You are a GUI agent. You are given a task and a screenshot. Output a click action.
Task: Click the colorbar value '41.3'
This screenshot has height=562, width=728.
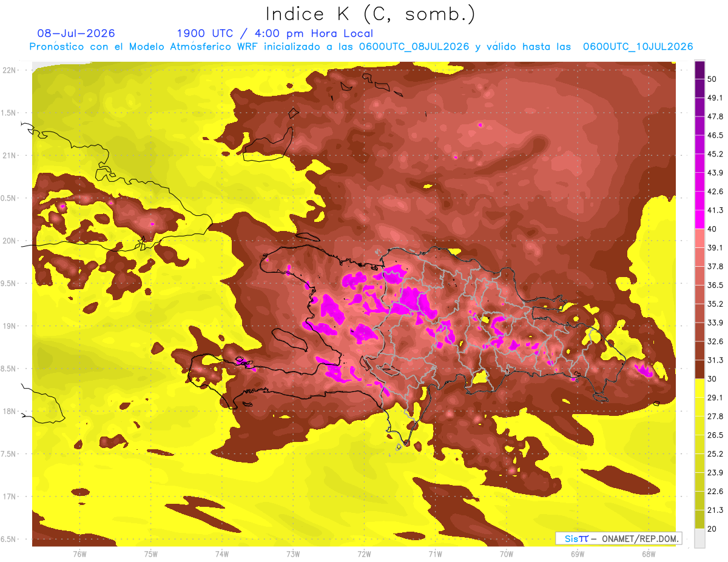click(x=715, y=210)
